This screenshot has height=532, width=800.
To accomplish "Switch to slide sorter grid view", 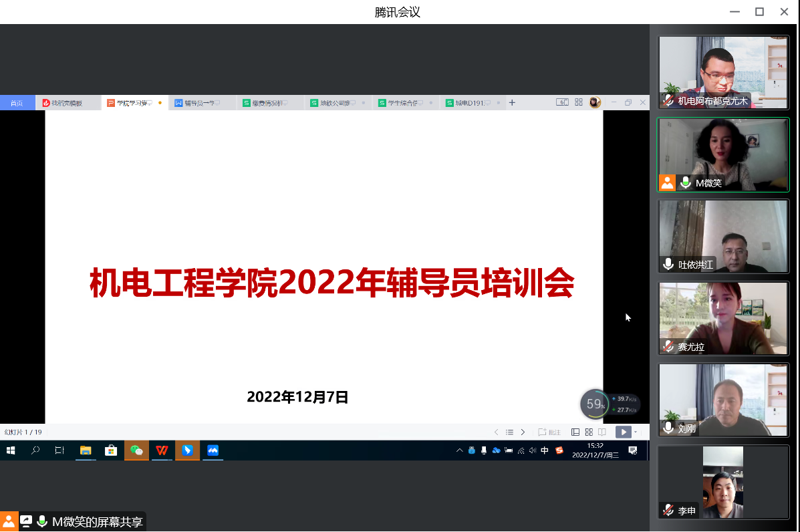I will pos(589,432).
